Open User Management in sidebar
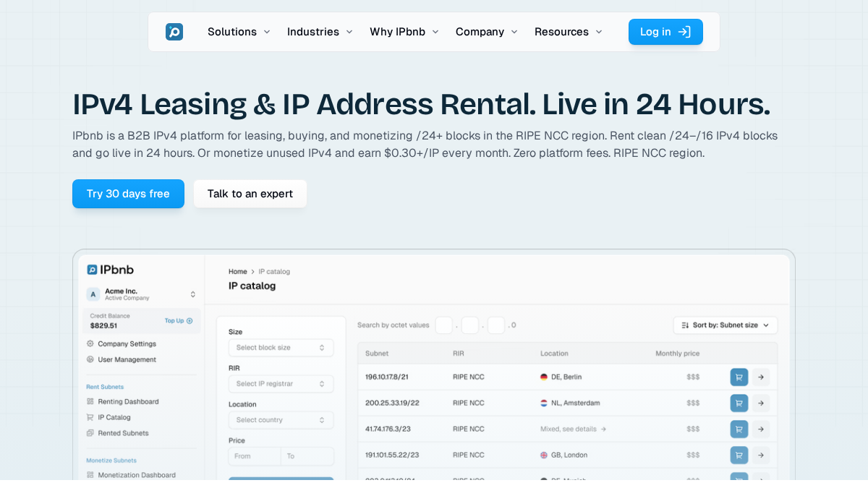868x488 pixels. click(122, 359)
